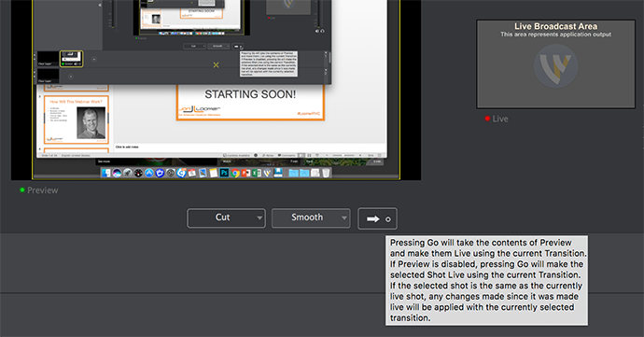
Task: Open the Trash in the dock
Action: pos(326,173)
